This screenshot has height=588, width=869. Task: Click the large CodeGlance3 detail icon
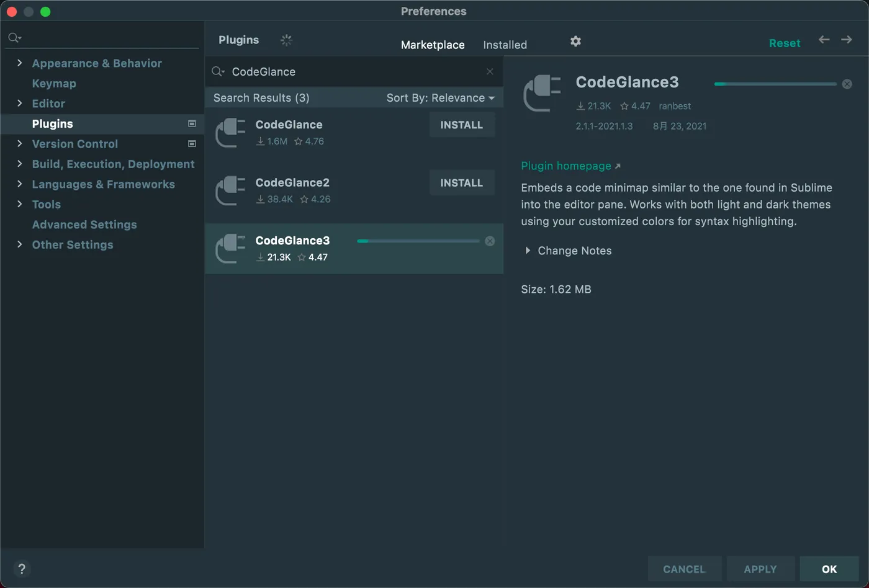tap(543, 93)
